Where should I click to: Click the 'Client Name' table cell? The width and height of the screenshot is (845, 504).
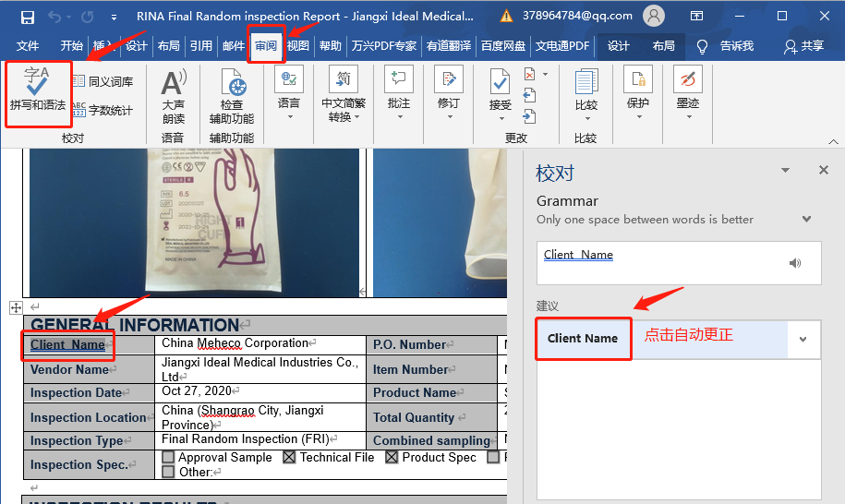pyautogui.click(x=89, y=344)
